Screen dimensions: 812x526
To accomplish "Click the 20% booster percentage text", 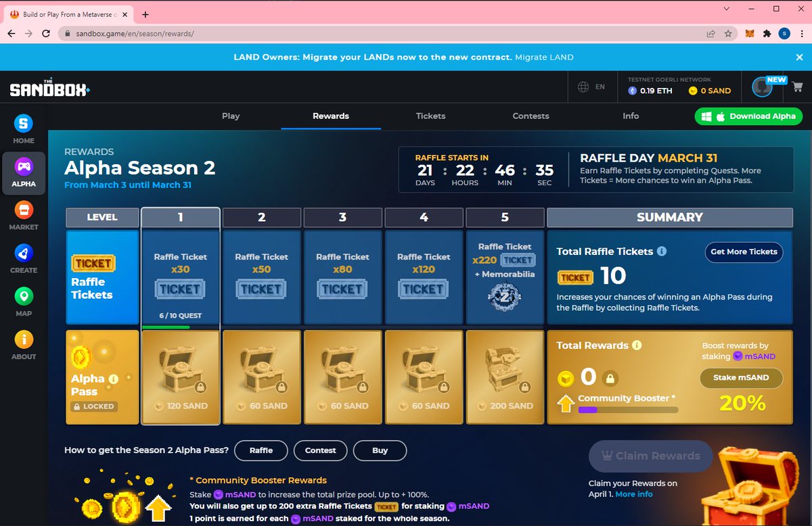I will tap(742, 403).
